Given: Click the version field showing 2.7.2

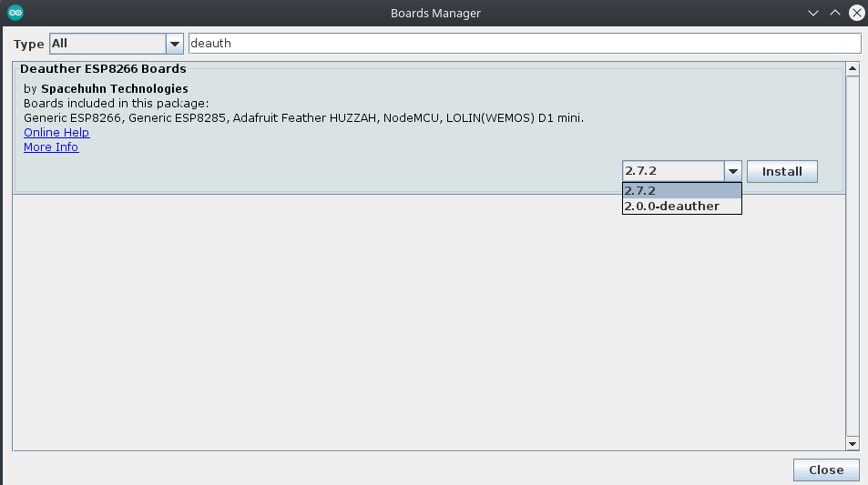Looking at the screenshot, I should 673,171.
